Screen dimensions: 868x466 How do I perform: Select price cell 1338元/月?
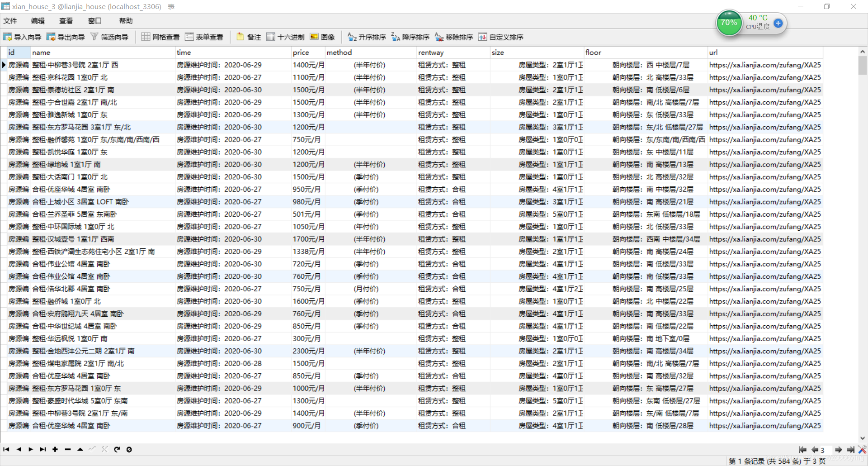tap(308, 252)
